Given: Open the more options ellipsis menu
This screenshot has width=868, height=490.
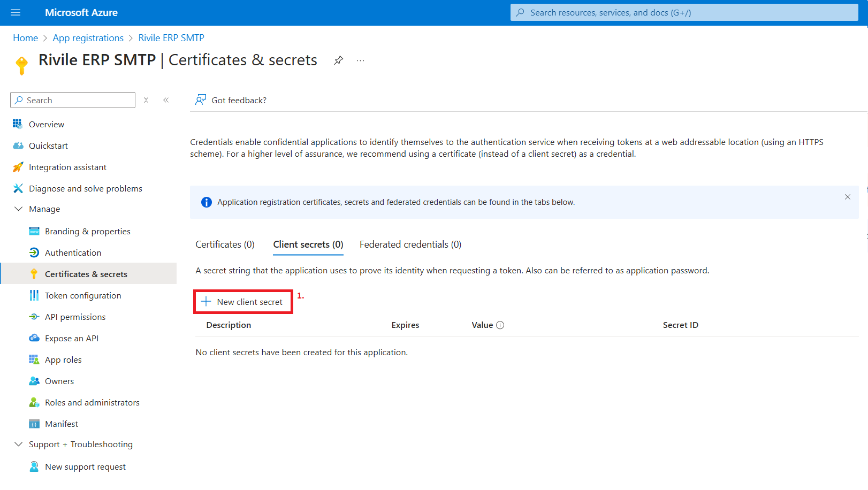Looking at the screenshot, I should (360, 60).
